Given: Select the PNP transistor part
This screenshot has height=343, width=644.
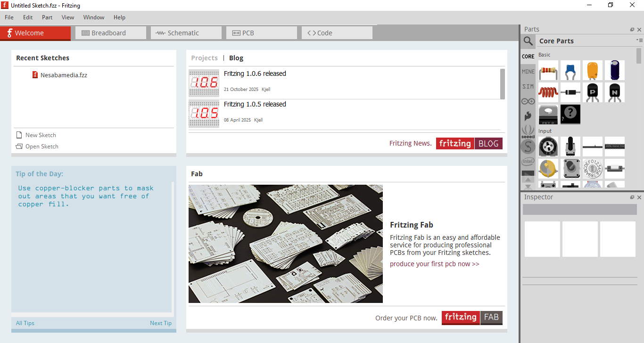Looking at the screenshot, I should tap(592, 92).
